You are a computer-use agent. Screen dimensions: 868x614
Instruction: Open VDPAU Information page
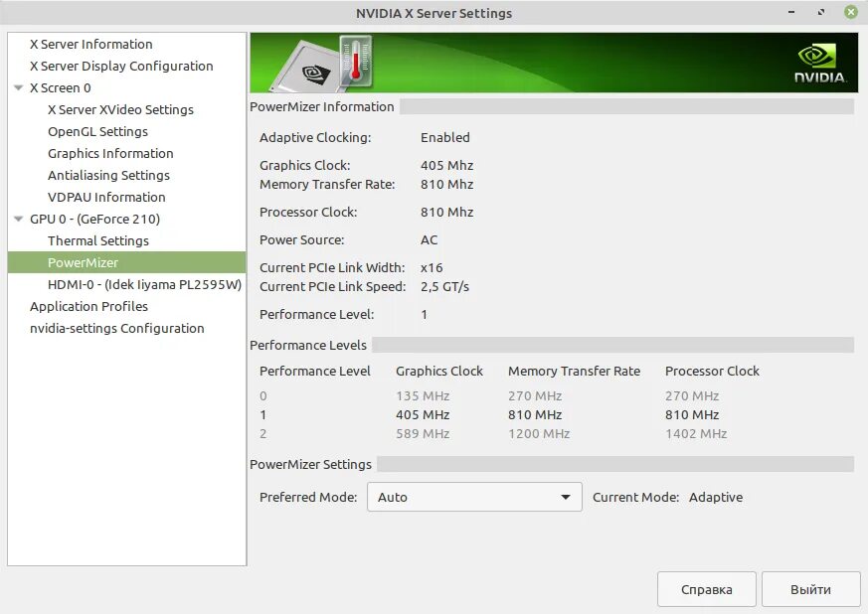[x=106, y=197]
